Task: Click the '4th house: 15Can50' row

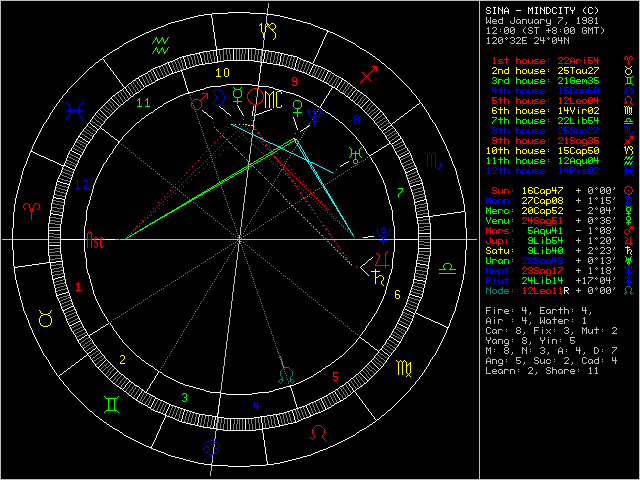Action: [561, 91]
